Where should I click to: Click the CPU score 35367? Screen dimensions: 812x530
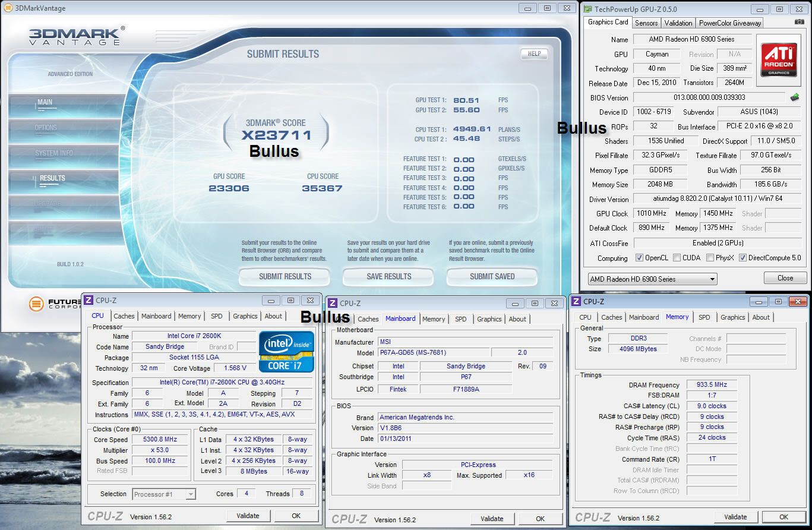[x=322, y=188]
